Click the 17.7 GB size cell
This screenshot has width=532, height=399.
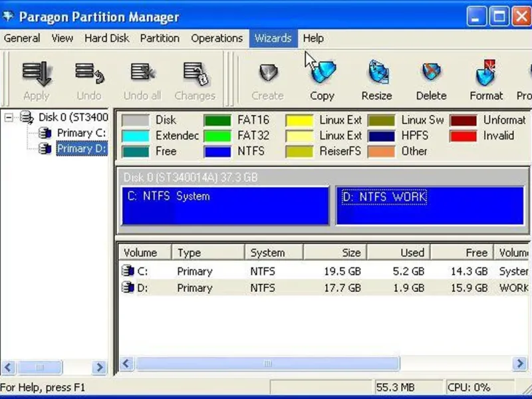coord(342,288)
